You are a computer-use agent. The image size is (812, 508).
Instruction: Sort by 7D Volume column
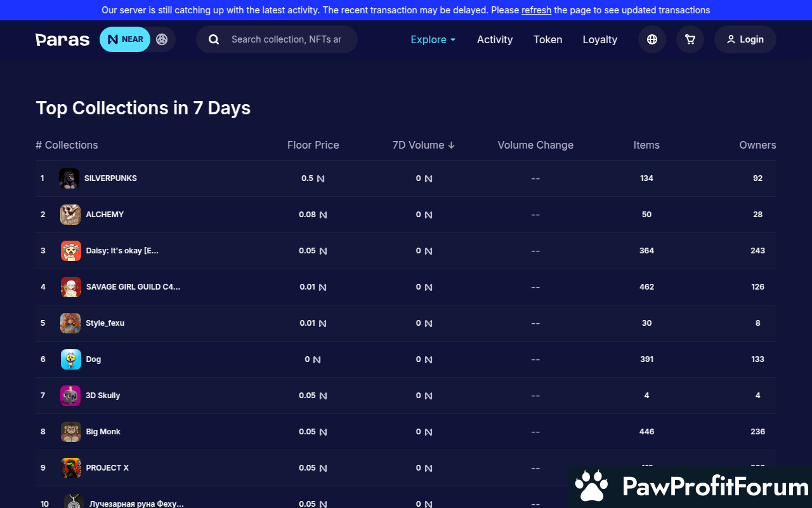point(423,145)
